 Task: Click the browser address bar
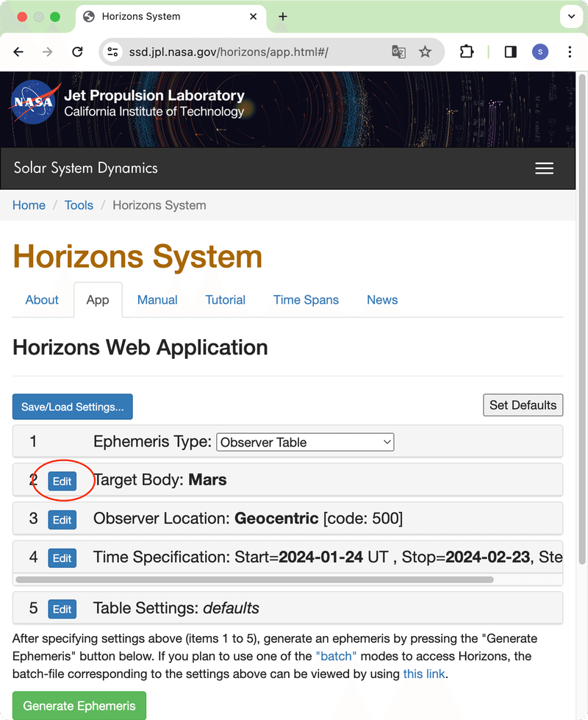point(250,51)
